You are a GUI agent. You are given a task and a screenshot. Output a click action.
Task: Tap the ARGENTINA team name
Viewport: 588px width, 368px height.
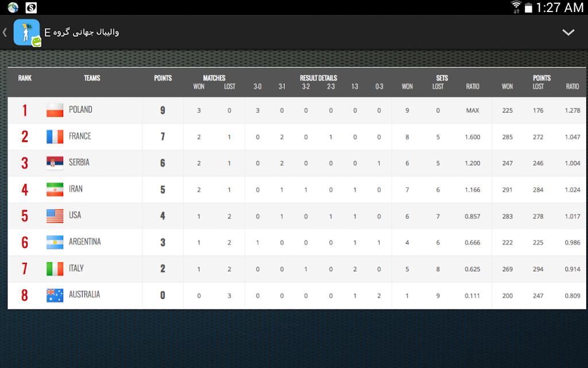pyautogui.click(x=85, y=242)
